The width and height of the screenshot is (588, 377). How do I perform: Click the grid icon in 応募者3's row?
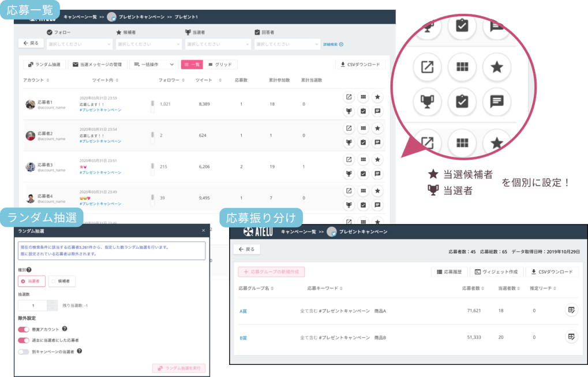pos(363,160)
